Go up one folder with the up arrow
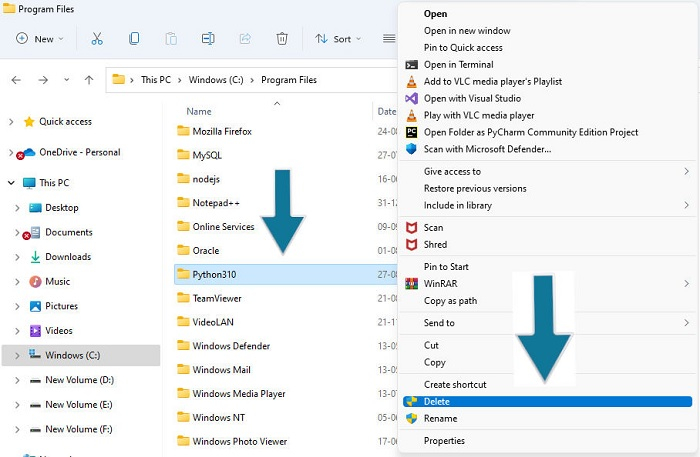700x457 pixels. coord(89,80)
